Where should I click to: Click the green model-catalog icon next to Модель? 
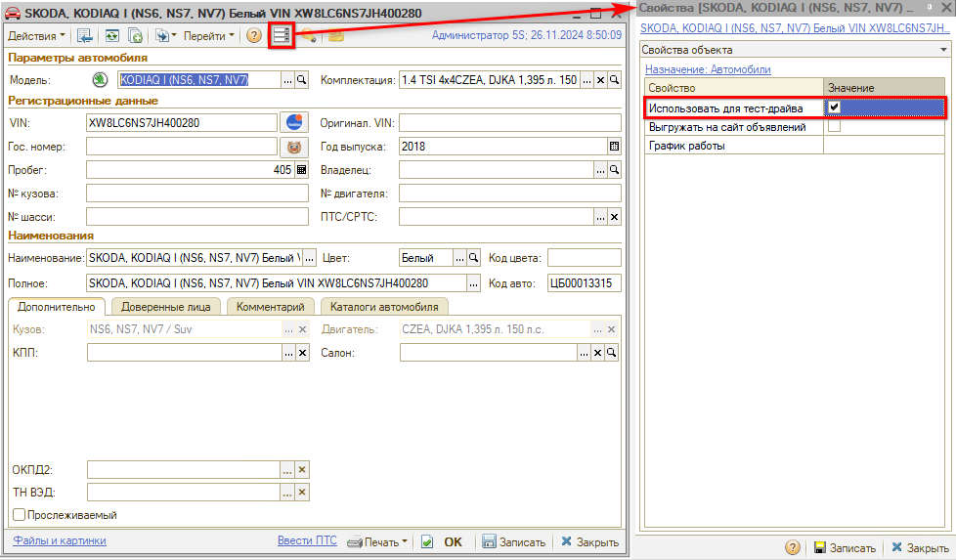pos(100,80)
